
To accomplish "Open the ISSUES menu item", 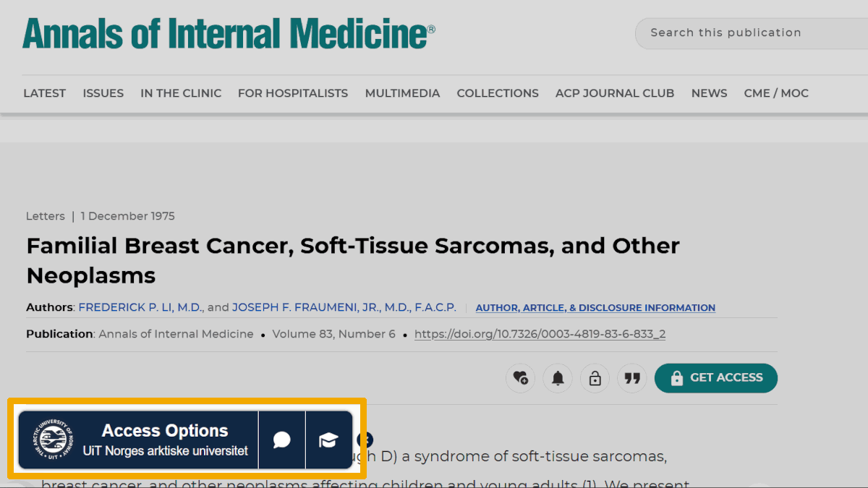I will coord(103,93).
